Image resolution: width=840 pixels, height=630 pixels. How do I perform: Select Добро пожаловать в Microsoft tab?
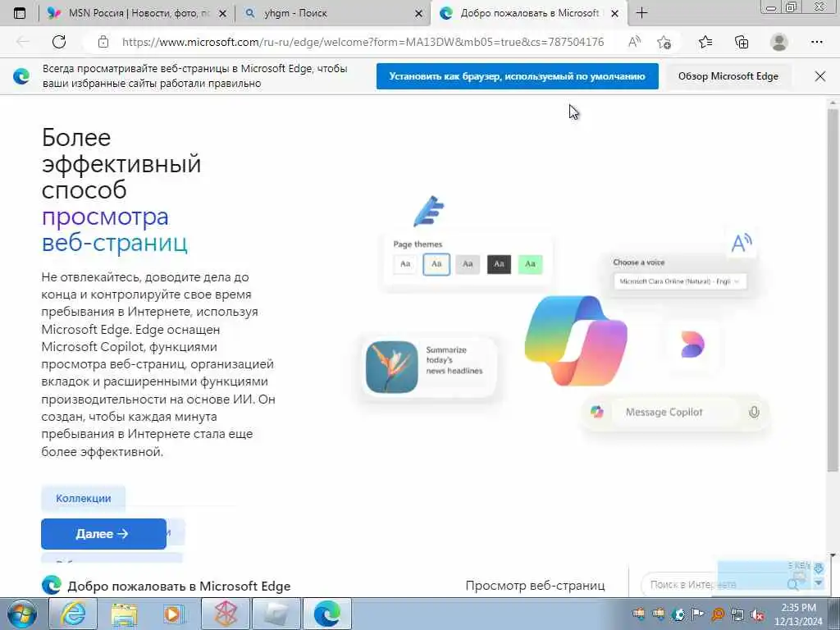529,13
